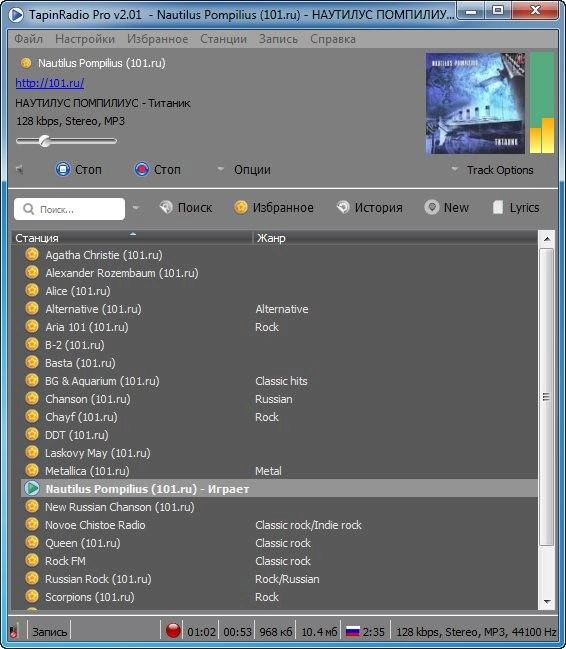The image size is (566, 649).
Task: Click the star icon for Alice
Action: [x=32, y=290]
